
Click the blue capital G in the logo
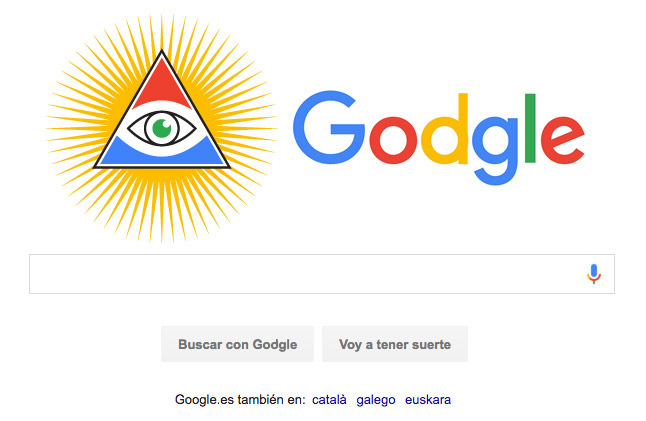(329, 127)
